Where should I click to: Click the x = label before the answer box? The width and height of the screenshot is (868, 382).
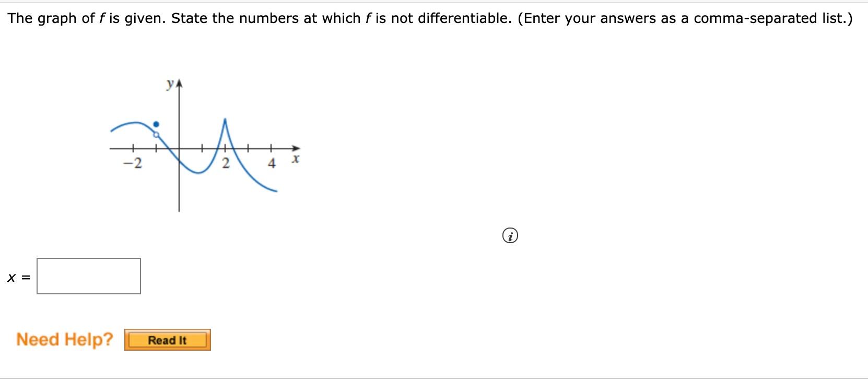coord(19,277)
